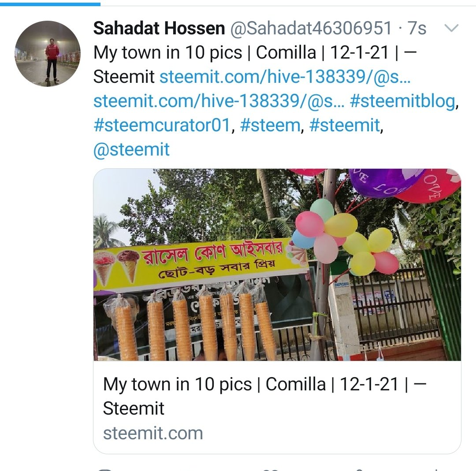Open the #steemitblog hashtag

click(402, 101)
